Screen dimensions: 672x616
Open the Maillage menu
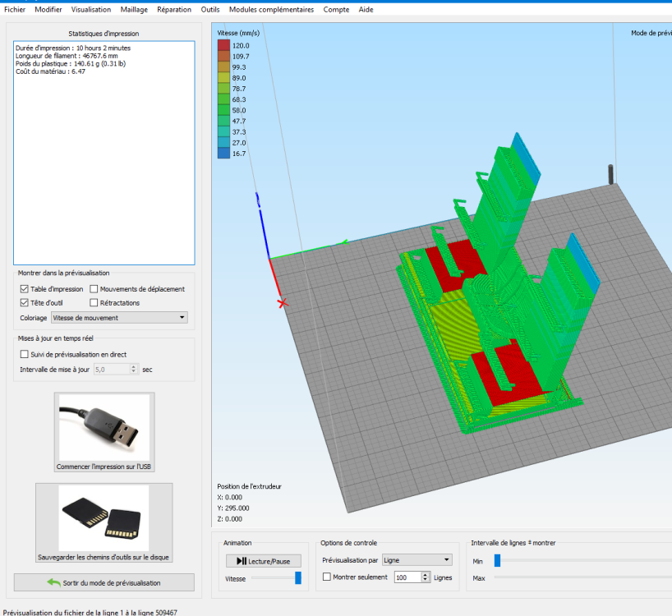click(x=134, y=9)
